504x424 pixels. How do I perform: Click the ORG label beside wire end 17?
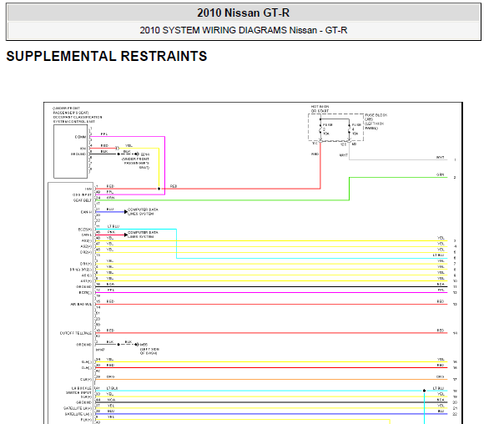[440, 376]
